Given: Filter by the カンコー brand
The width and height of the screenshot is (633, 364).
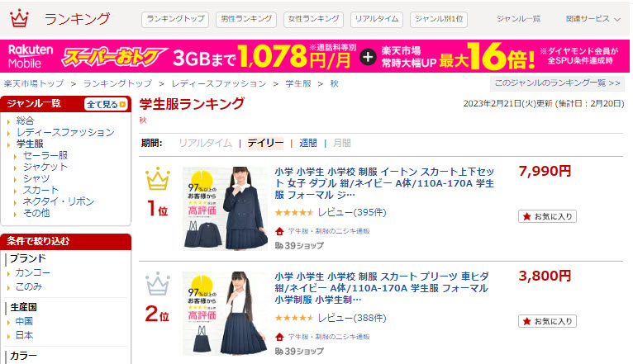Looking at the screenshot, I should click(x=33, y=272).
